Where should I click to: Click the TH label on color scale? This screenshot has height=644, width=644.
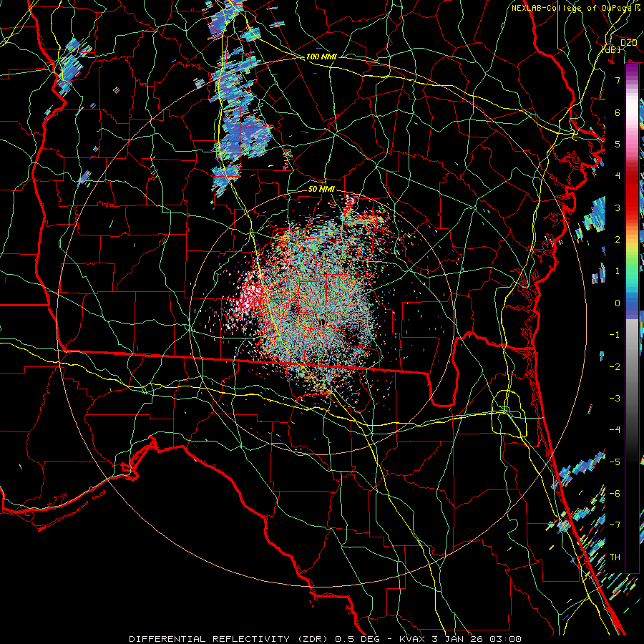(615, 557)
